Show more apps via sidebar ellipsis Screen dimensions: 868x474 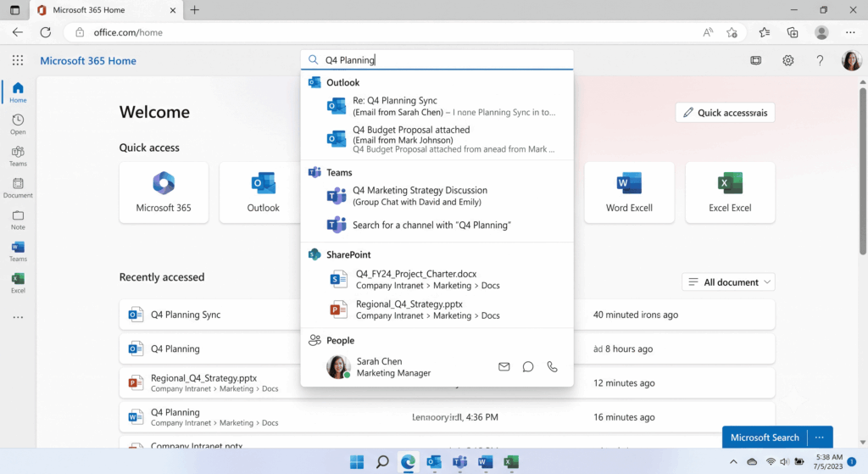tap(18, 317)
